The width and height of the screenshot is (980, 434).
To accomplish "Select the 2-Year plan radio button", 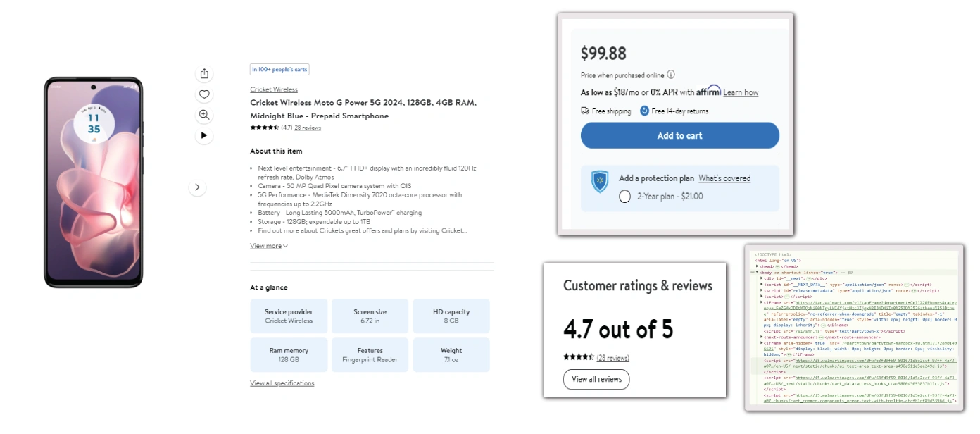I will (624, 197).
